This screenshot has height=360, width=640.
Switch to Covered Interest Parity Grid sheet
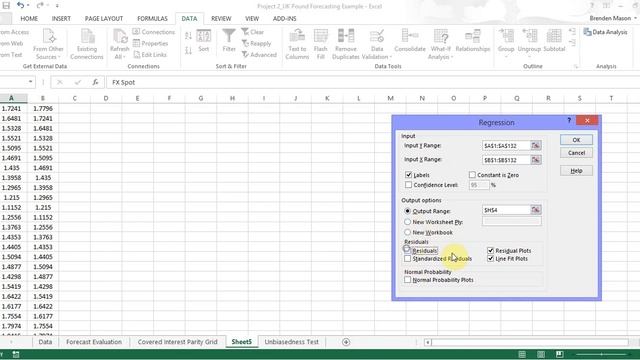[178, 342]
